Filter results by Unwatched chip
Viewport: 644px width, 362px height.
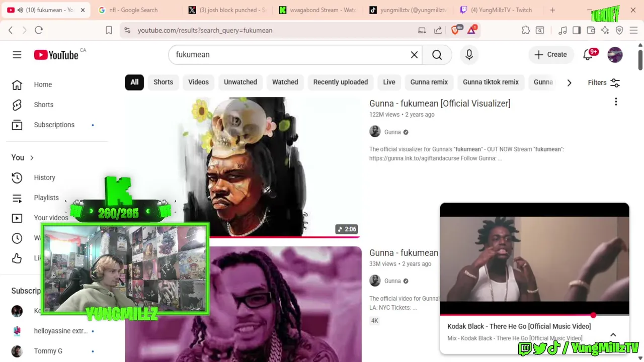pyautogui.click(x=240, y=82)
